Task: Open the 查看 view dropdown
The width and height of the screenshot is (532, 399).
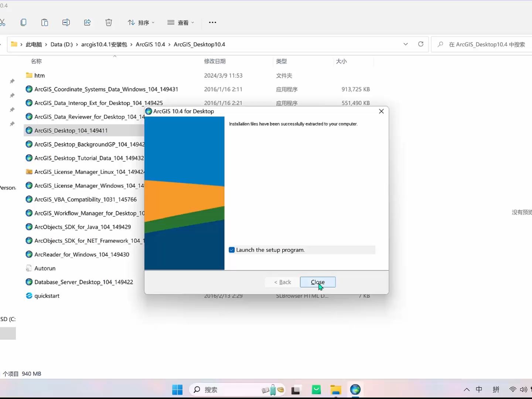Action: coord(181,22)
